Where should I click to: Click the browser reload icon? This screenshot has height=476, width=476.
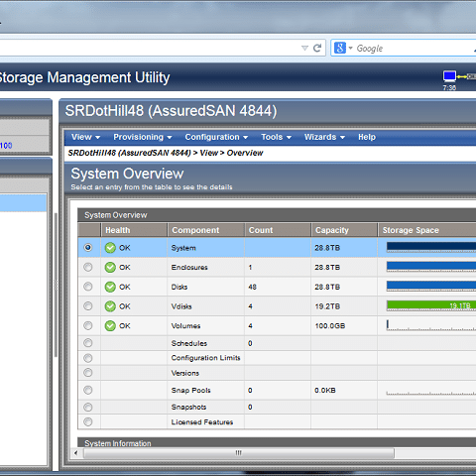(x=317, y=49)
